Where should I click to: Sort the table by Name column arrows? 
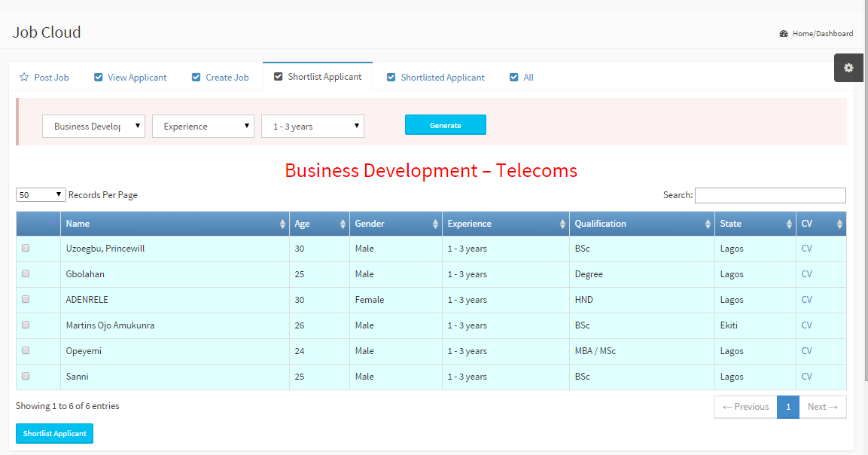[282, 224]
